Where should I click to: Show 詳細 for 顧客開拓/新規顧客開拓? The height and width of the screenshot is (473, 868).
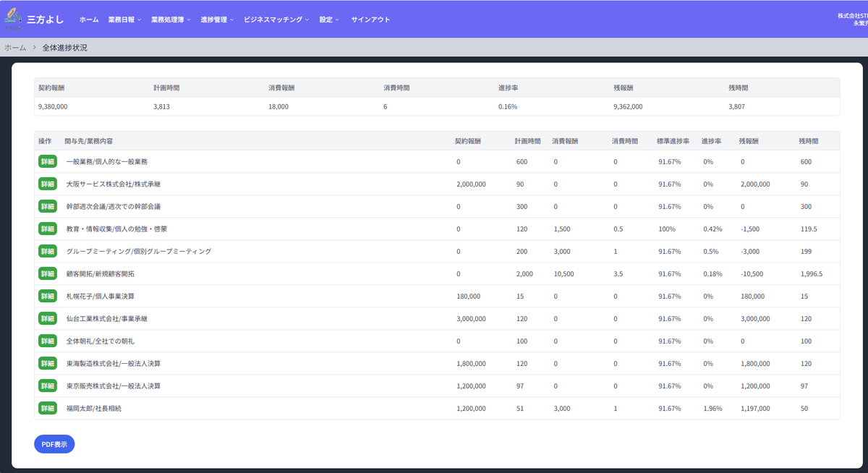point(48,274)
